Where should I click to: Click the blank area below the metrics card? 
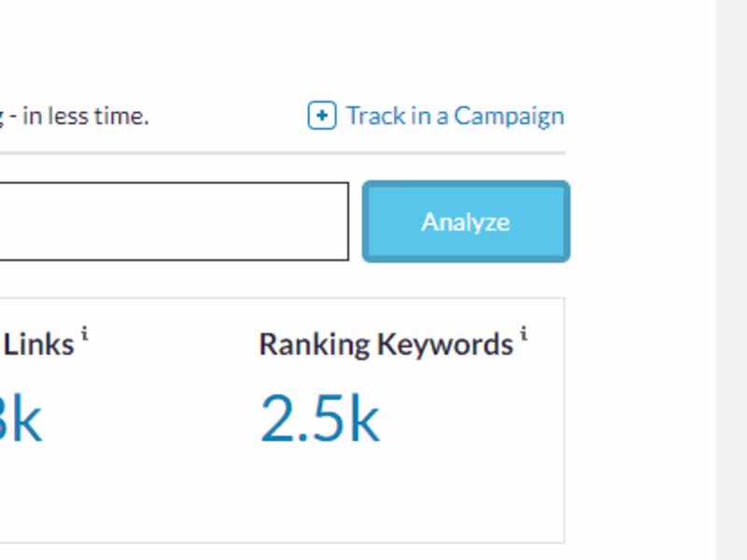280,553
